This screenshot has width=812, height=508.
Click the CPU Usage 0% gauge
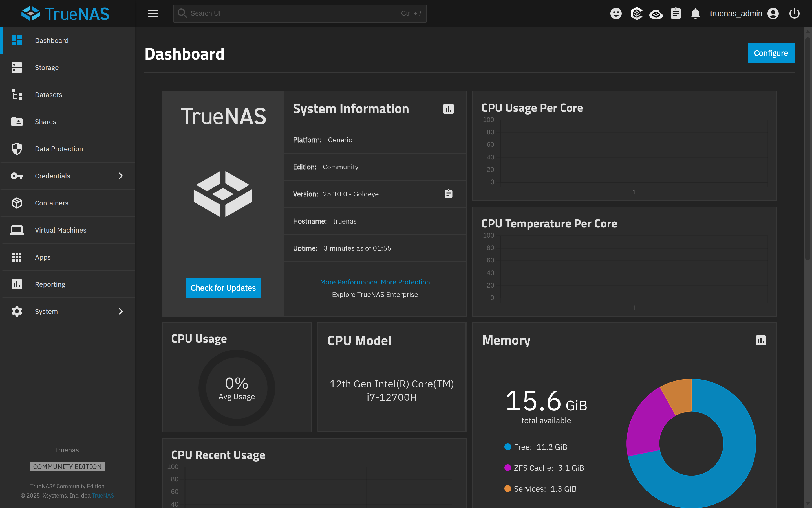[237, 388]
